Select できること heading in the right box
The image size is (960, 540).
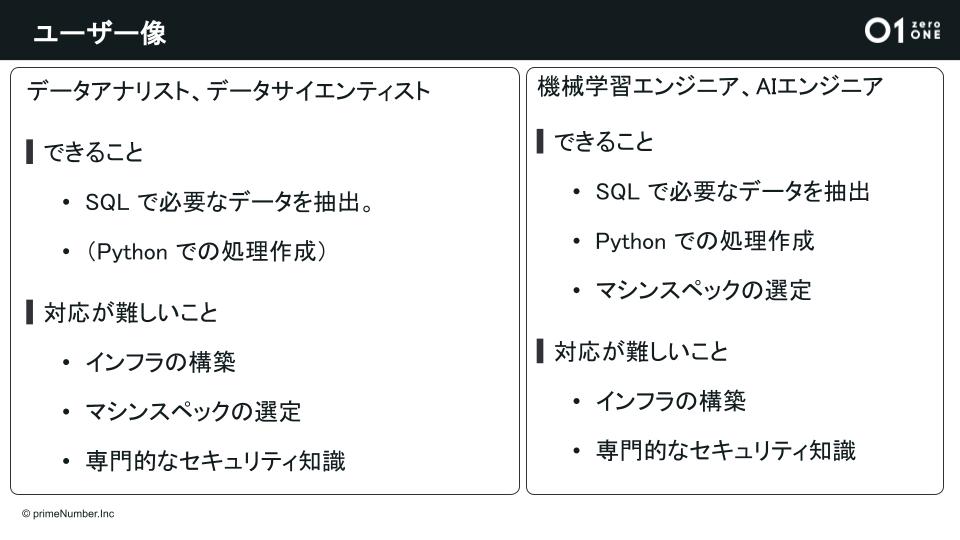(604, 142)
